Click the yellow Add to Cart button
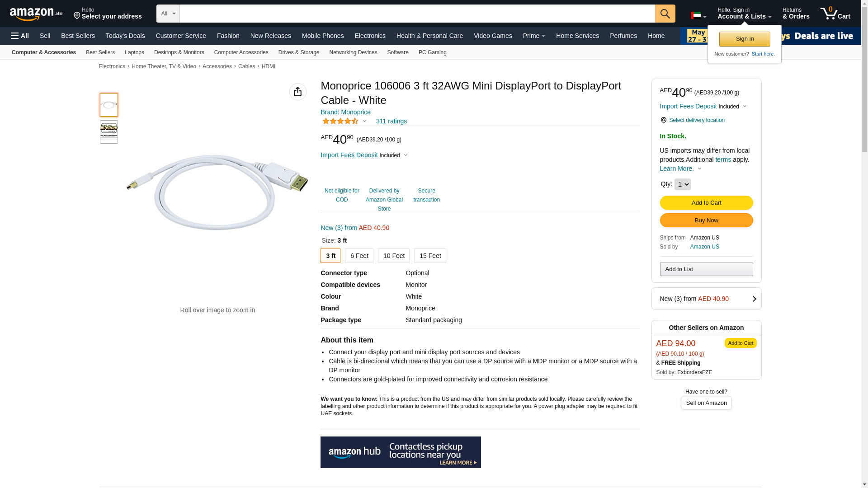 tap(706, 203)
